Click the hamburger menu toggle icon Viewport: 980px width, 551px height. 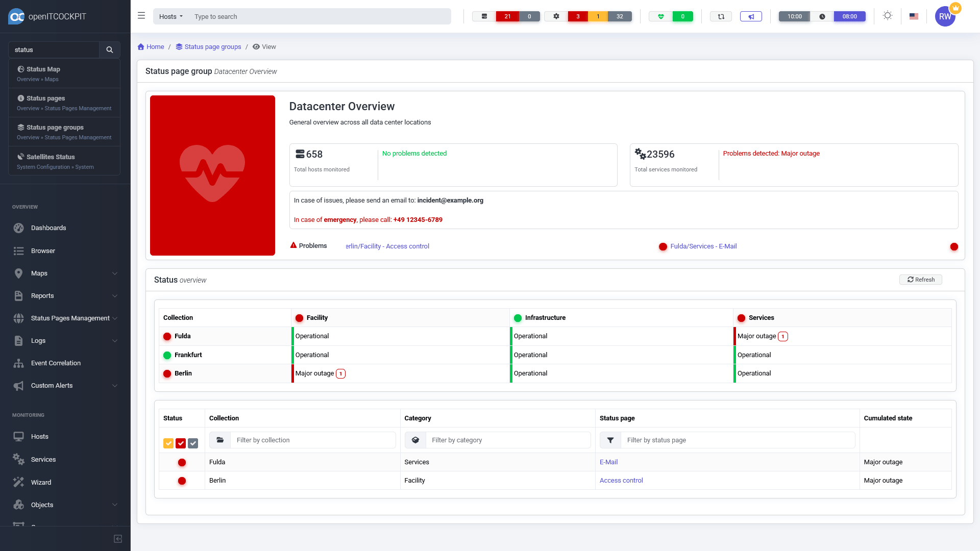click(141, 16)
